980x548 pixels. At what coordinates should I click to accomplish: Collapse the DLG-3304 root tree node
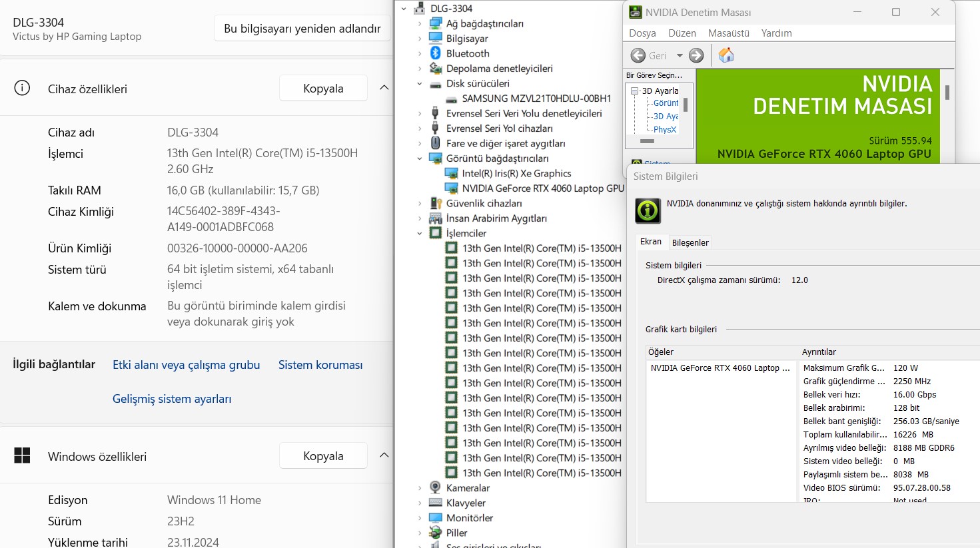coord(404,9)
